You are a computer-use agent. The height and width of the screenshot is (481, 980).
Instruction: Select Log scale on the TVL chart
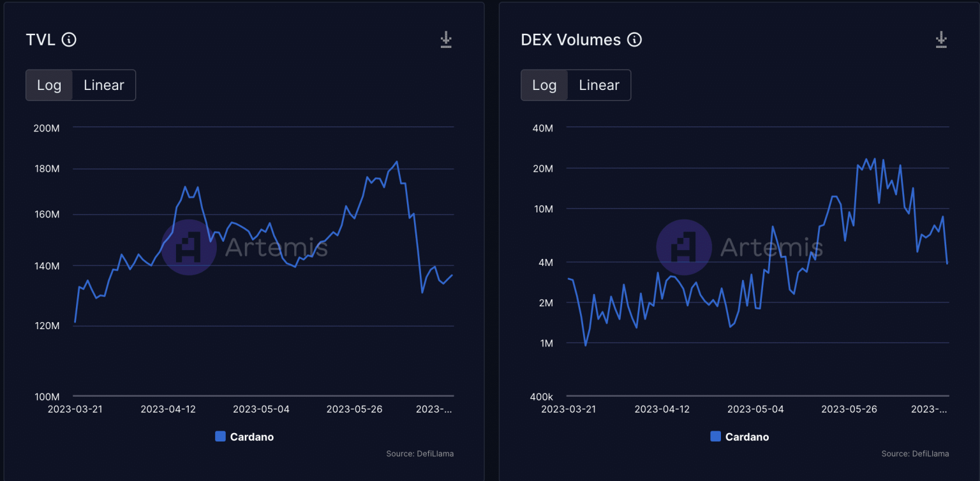pyautogui.click(x=49, y=85)
